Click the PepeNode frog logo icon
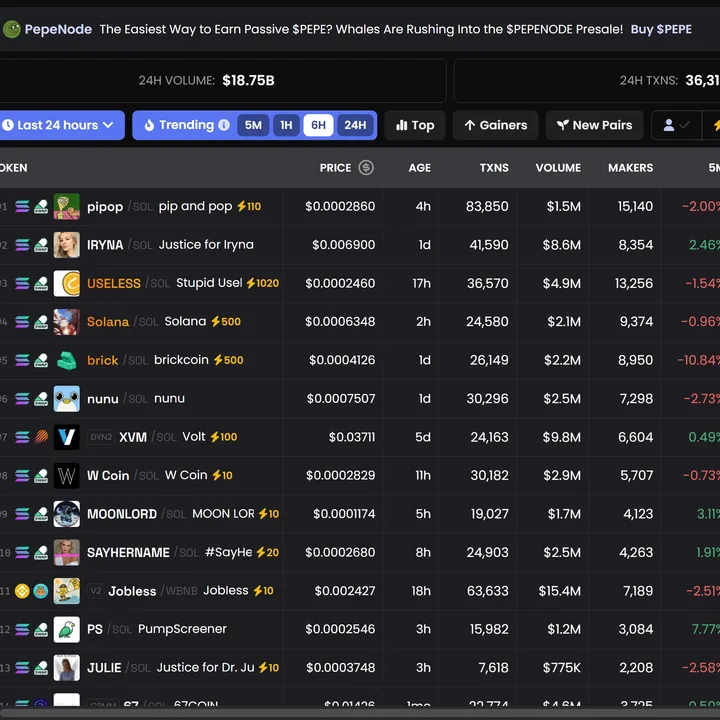The height and width of the screenshot is (720, 720). (x=12, y=29)
